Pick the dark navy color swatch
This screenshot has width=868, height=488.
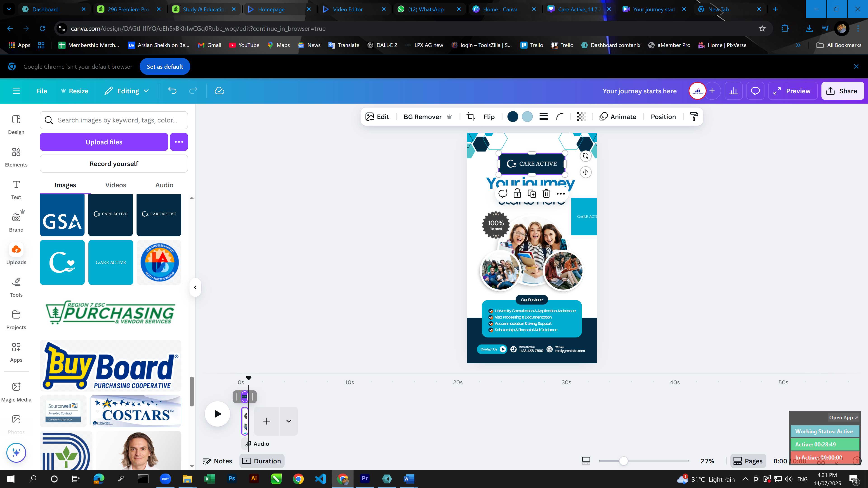coord(513,117)
